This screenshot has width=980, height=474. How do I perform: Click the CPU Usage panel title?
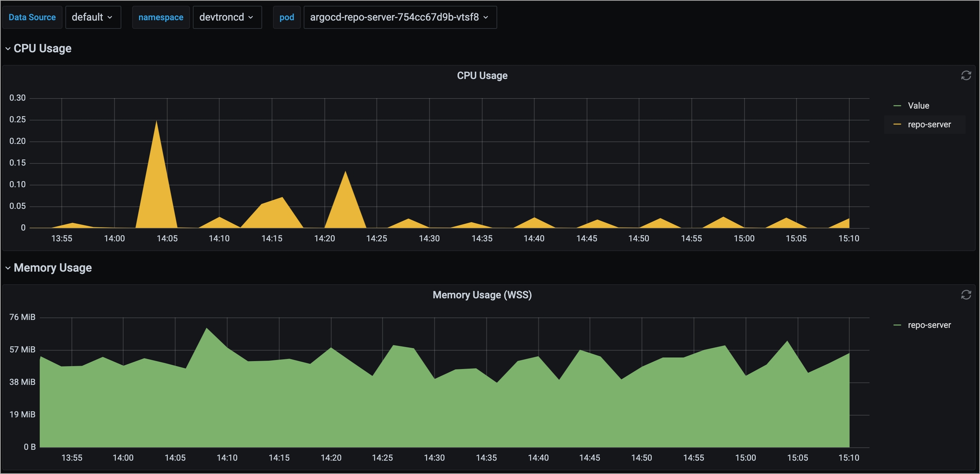pyautogui.click(x=482, y=76)
